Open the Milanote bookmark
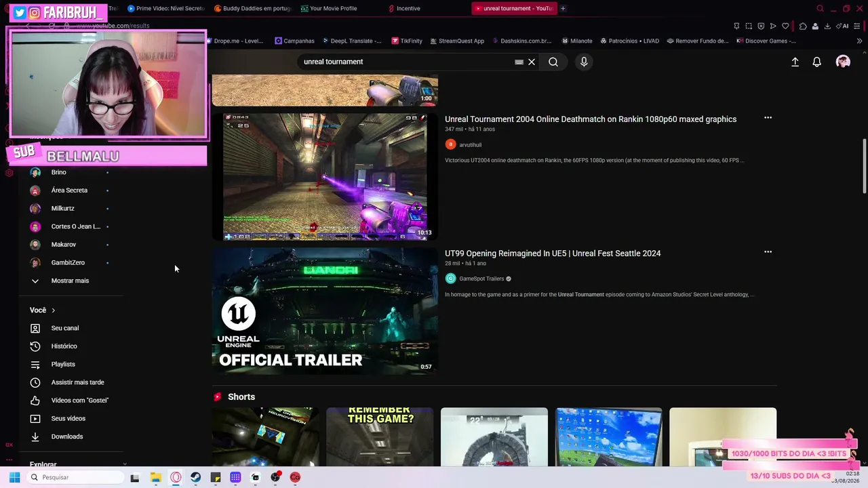The width and height of the screenshot is (868, 488). (x=576, y=41)
